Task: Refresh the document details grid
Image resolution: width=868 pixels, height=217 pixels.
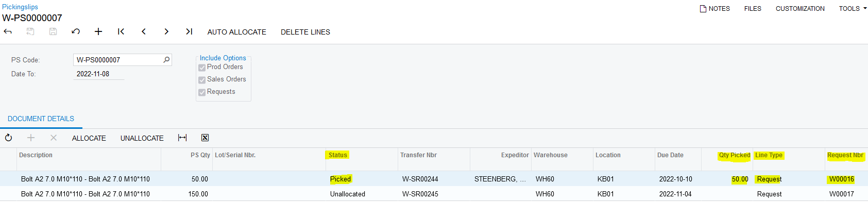Action: click(9, 138)
